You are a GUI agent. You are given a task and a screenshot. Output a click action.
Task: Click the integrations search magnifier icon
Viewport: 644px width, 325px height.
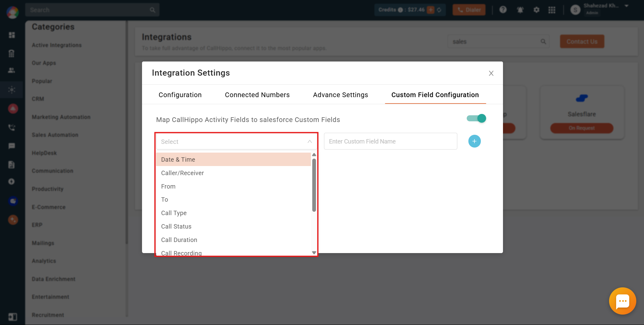tap(543, 41)
